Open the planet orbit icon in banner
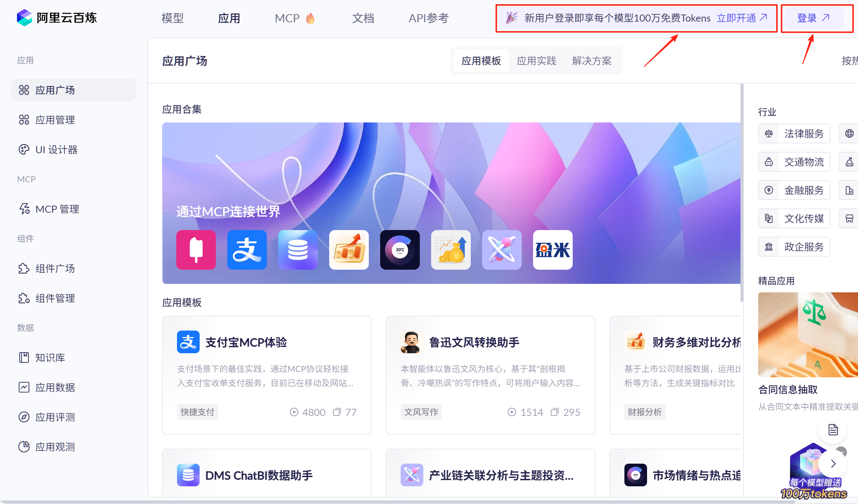This screenshot has height=504, width=858. point(502,250)
